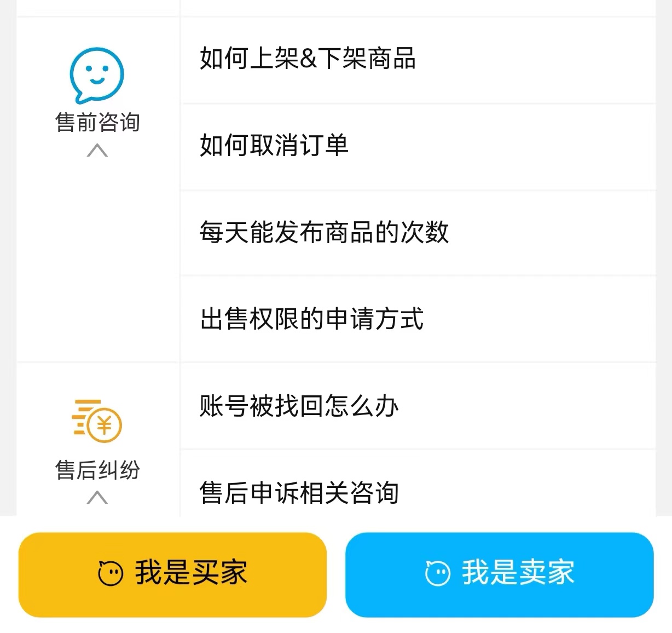Tap the 我是卖家 text
This screenshot has height=633, width=672.
(x=518, y=573)
